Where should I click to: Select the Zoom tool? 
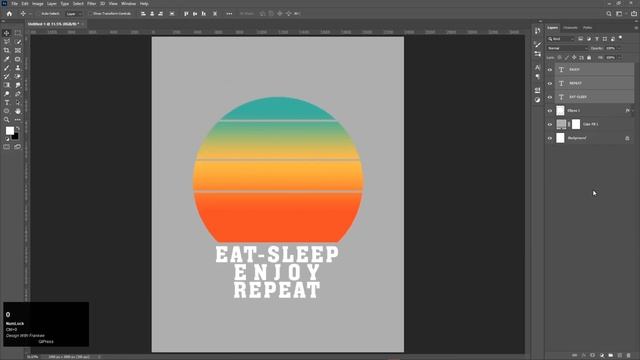click(7, 120)
